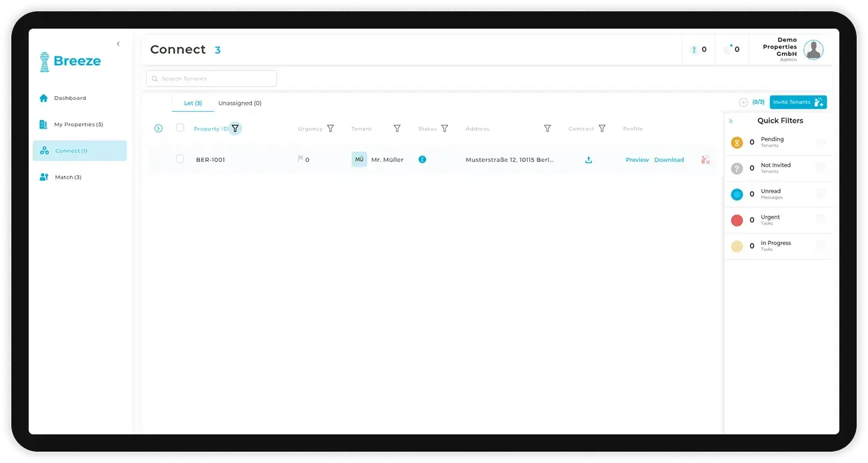868x463 pixels.
Task: Select Connect (1) in the sidebar
Action: [x=79, y=151]
